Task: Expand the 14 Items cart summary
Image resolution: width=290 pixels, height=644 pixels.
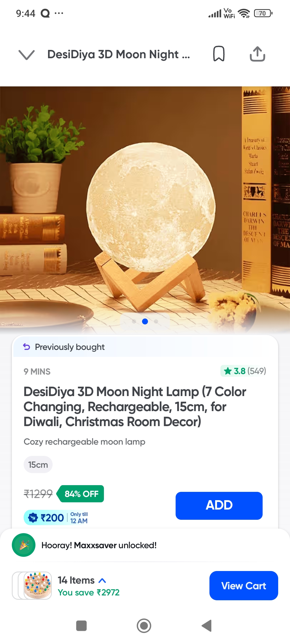Action: point(82,580)
